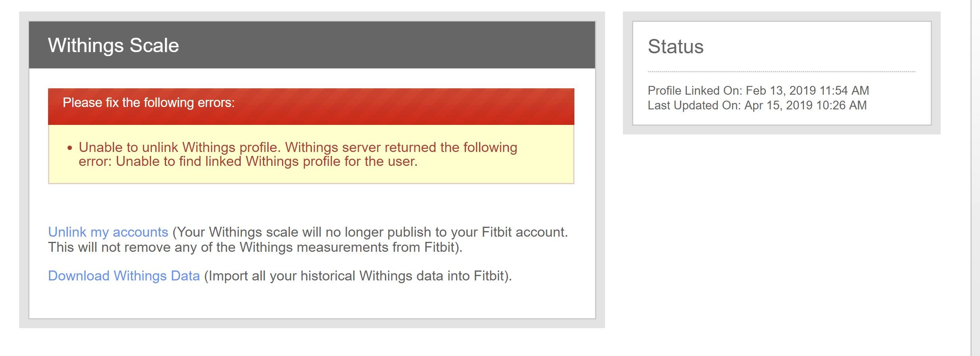Screen dimensions: 980x356
Task: Click the gray header bar right of the title
Action: 397,45
